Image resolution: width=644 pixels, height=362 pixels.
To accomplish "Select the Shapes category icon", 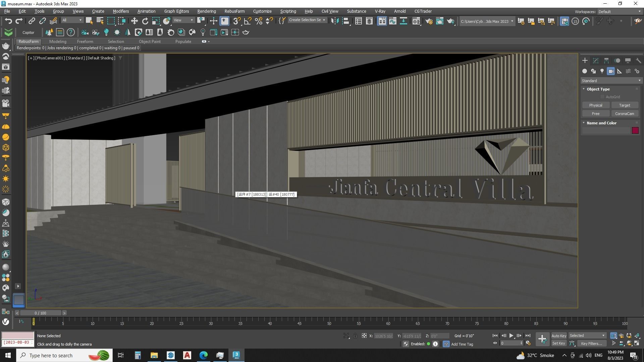I will (593, 71).
